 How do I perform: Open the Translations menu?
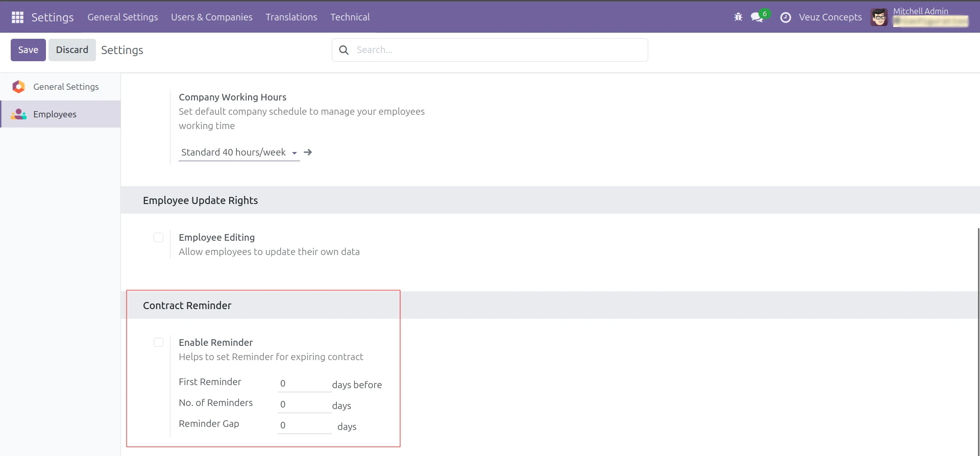point(291,17)
